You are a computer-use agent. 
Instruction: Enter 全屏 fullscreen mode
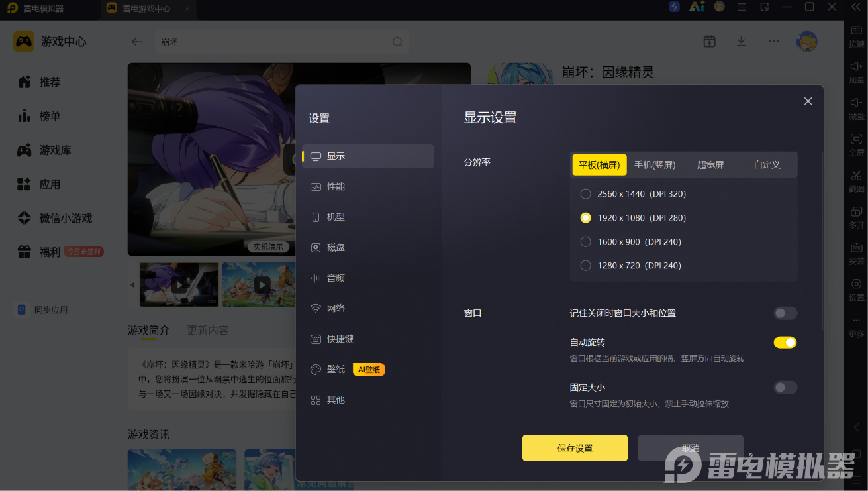[857, 145]
